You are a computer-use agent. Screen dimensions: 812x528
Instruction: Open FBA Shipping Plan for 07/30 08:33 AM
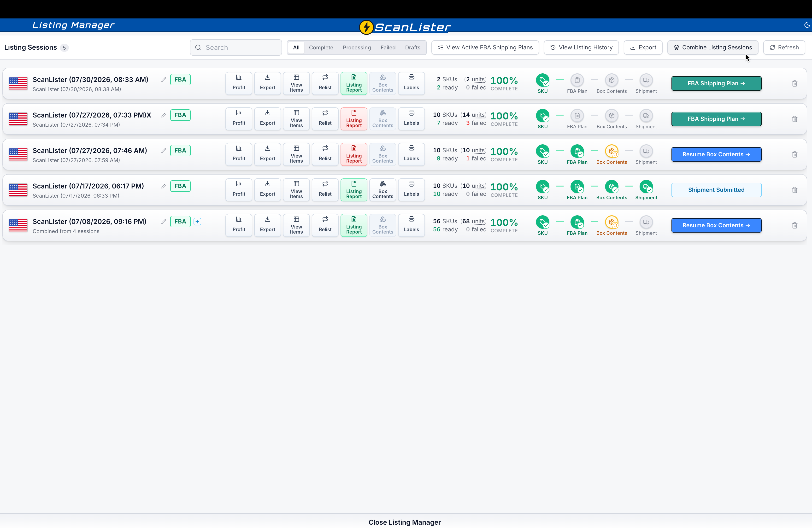(x=716, y=84)
